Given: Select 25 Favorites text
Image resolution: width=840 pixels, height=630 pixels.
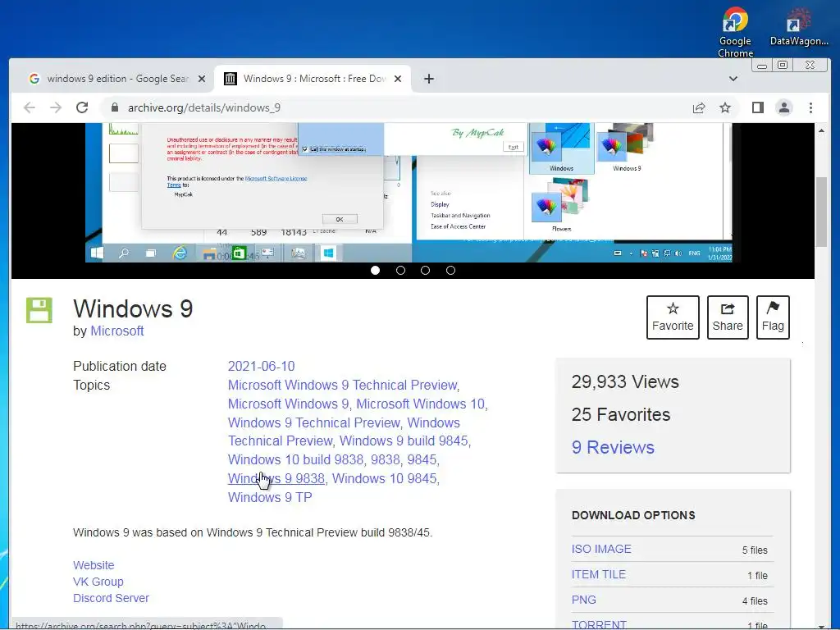Looking at the screenshot, I should (620, 414).
